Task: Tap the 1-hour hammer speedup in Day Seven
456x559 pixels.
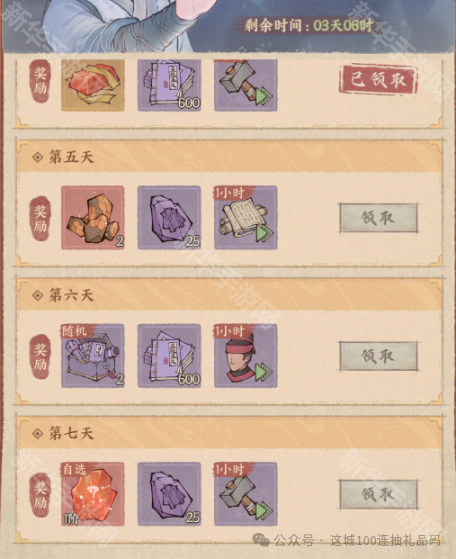Action: (x=246, y=494)
